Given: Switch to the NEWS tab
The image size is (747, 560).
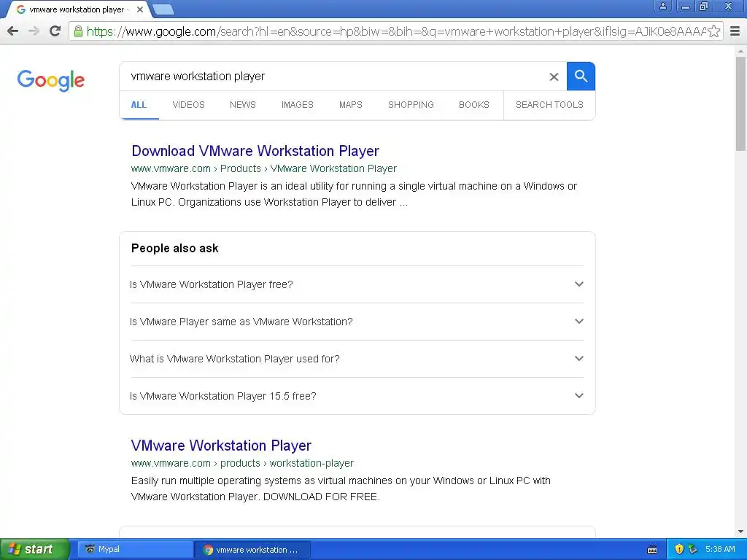Looking at the screenshot, I should pos(242,105).
